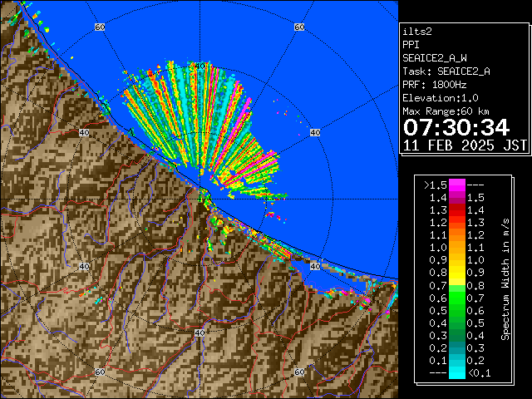Click the timestamp '07:30:34'
The width and height of the screenshot is (532, 399).
456,127
